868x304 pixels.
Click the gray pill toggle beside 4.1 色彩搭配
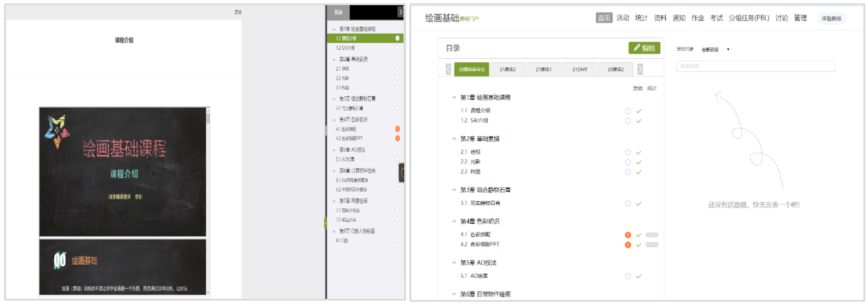tap(652, 235)
